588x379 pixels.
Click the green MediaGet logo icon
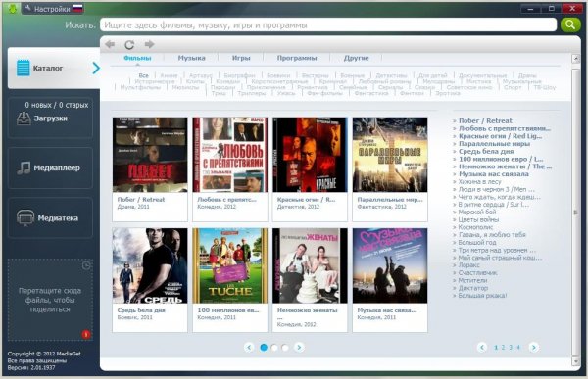(13, 8)
